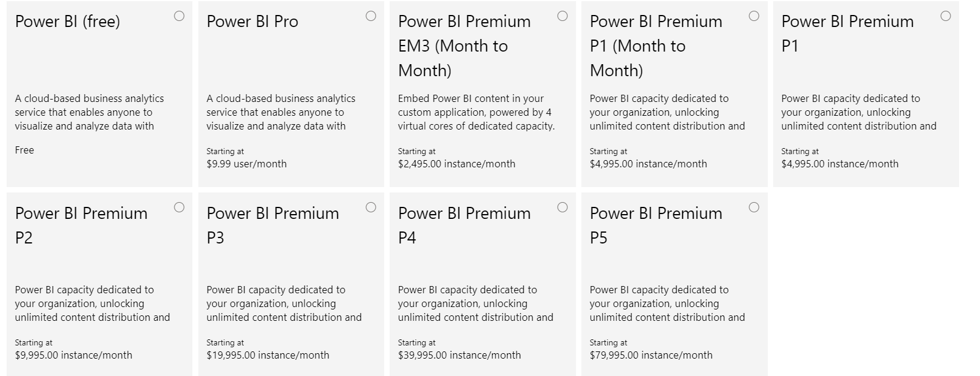
Task: Click the $79,995.00 instance/month price label
Action: pyautogui.click(x=651, y=355)
